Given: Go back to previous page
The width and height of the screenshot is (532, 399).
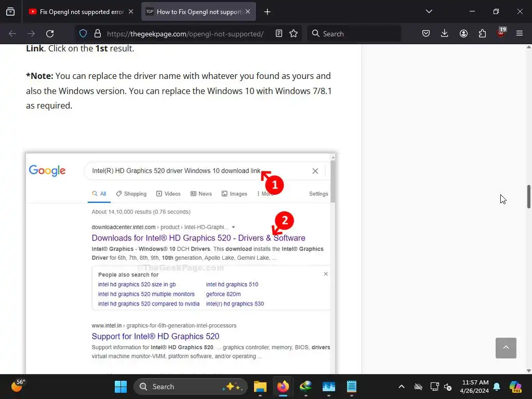Looking at the screenshot, I should (12, 34).
